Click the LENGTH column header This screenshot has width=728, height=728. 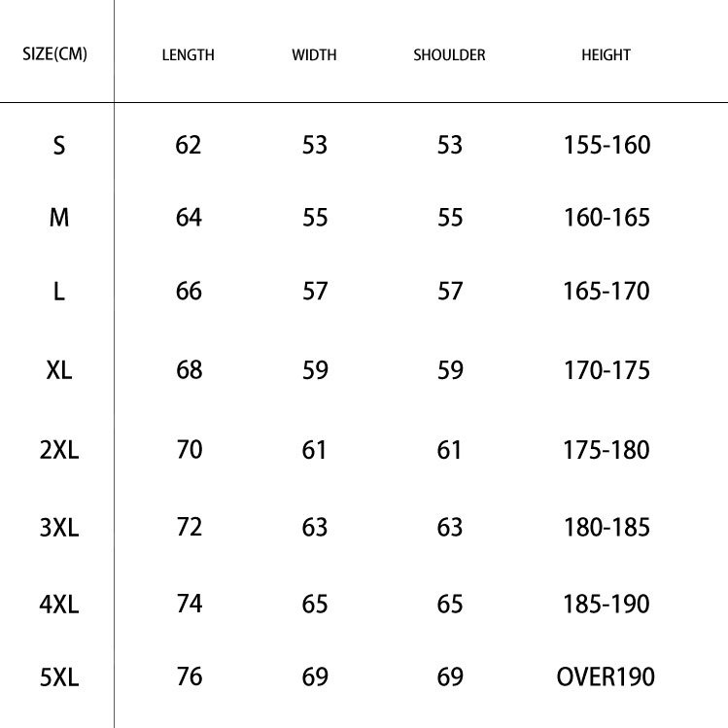(x=188, y=55)
